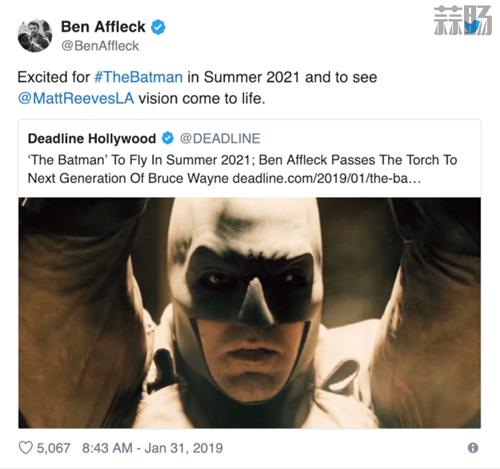Open the @BenAffleck handle
Screen dimensions: 500x469
coord(100,46)
